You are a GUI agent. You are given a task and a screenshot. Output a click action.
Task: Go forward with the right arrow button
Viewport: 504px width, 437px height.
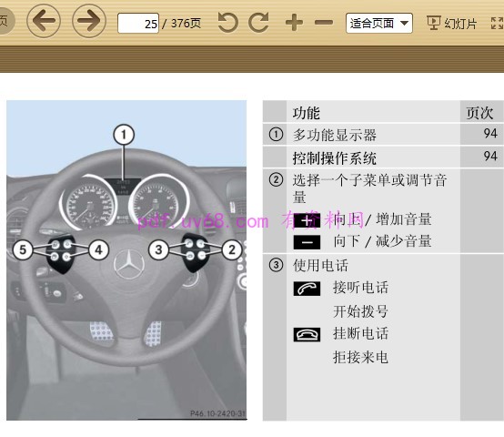point(89,21)
